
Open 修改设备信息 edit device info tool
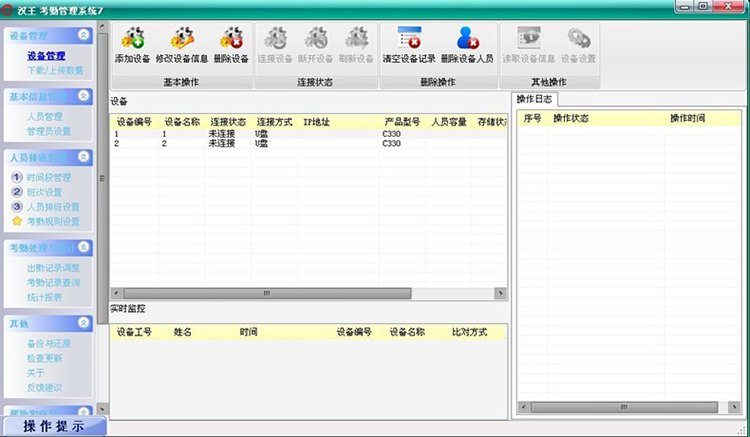pyautogui.click(x=182, y=38)
